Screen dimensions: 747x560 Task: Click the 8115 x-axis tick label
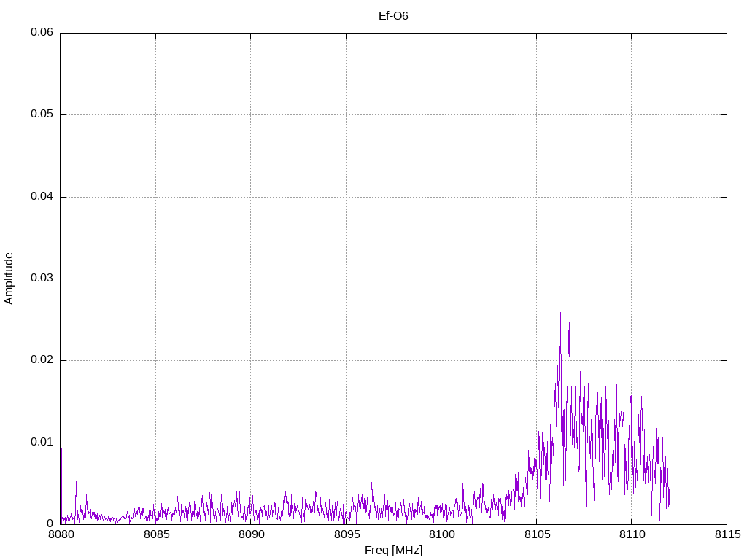tap(727, 536)
